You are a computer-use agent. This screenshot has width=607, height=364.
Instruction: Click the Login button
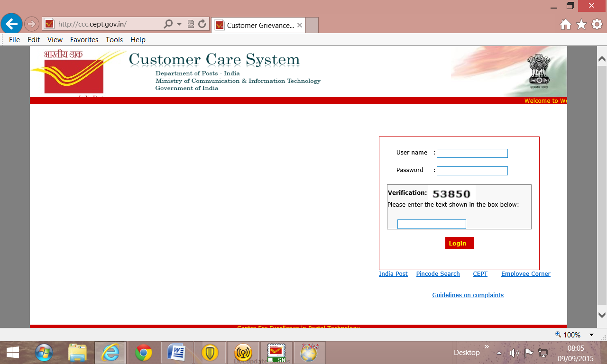point(459,243)
